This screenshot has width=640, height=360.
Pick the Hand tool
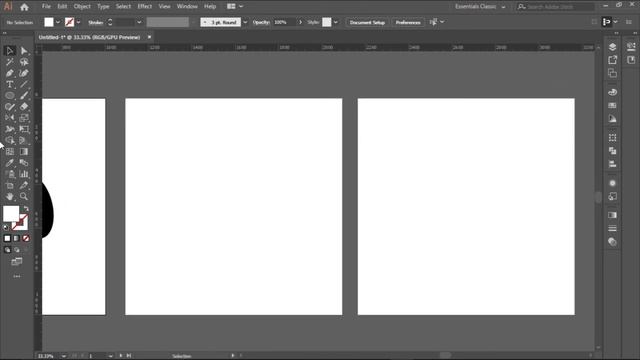10,196
